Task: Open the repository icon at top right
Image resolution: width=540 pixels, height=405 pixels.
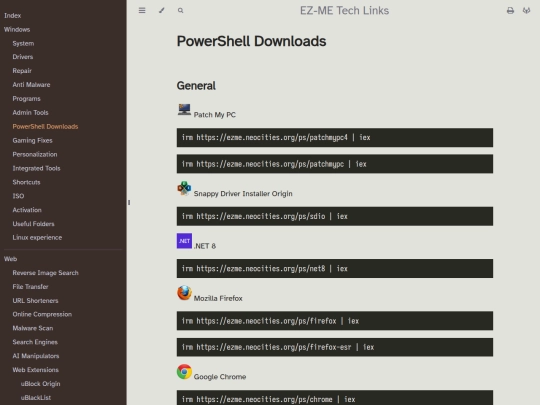Action: click(526, 11)
